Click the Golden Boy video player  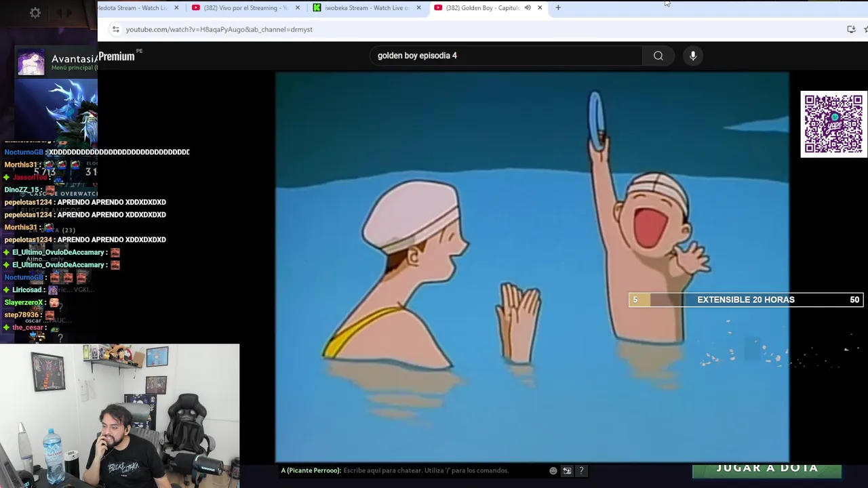(532, 267)
